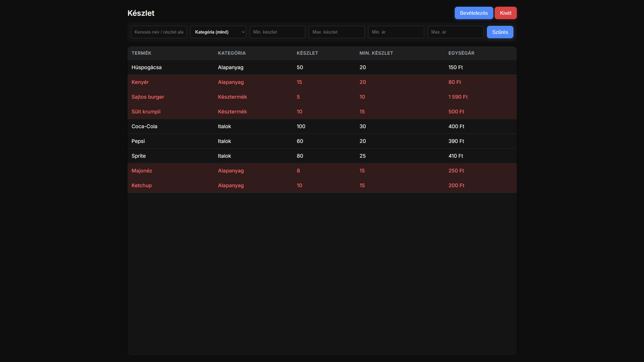This screenshot has width=644, height=362.
Task: Click the Bevételezés button
Action: [474, 13]
